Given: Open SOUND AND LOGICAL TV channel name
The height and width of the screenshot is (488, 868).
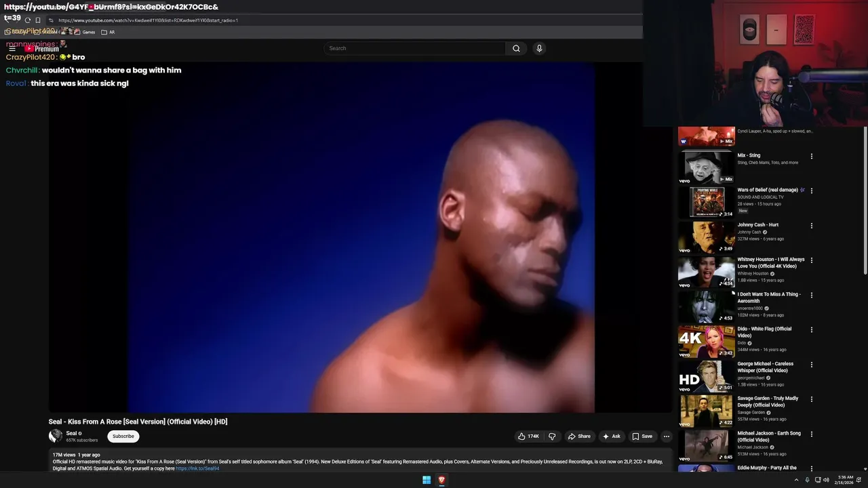Looking at the screenshot, I should pyautogui.click(x=760, y=197).
